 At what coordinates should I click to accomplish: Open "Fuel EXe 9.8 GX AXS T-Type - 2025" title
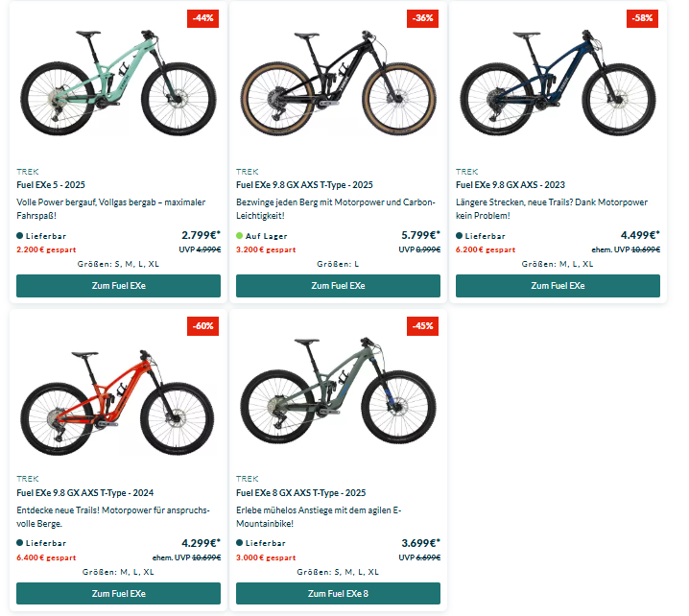tap(304, 185)
